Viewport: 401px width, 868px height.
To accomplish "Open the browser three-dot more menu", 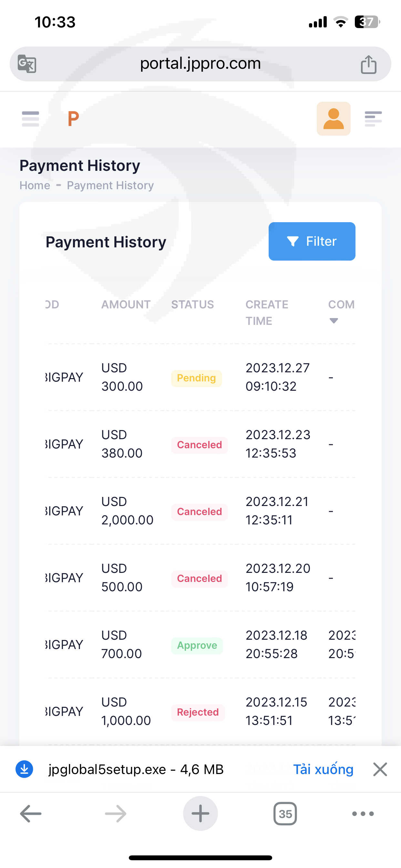I will point(363,814).
